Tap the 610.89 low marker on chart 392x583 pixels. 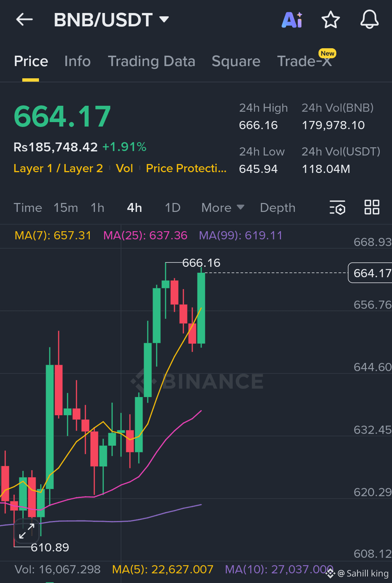click(x=50, y=547)
